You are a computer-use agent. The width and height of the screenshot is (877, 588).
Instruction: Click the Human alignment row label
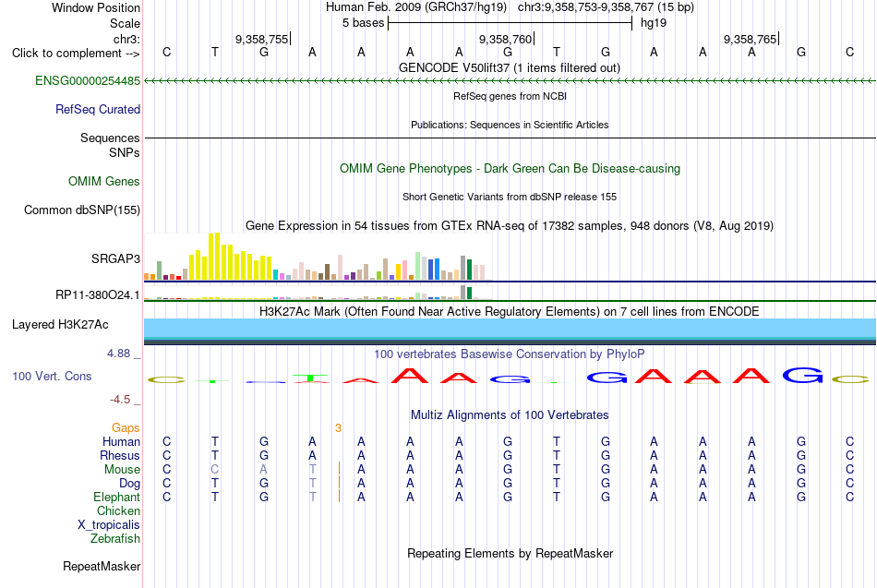tap(121, 441)
